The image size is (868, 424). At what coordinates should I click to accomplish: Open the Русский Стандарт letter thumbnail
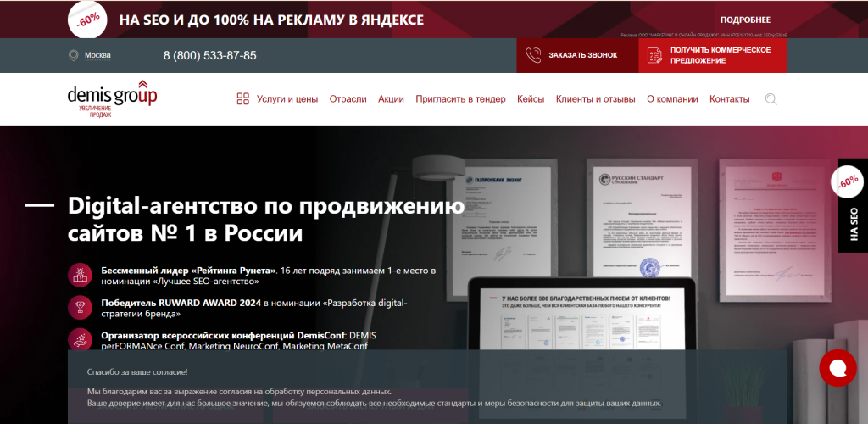click(x=642, y=220)
